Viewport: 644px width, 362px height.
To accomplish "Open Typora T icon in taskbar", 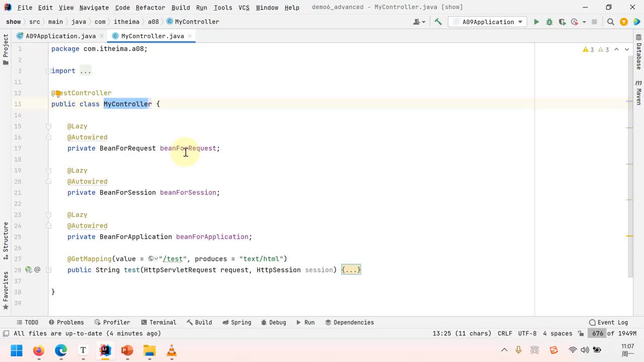I will (83, 350).
